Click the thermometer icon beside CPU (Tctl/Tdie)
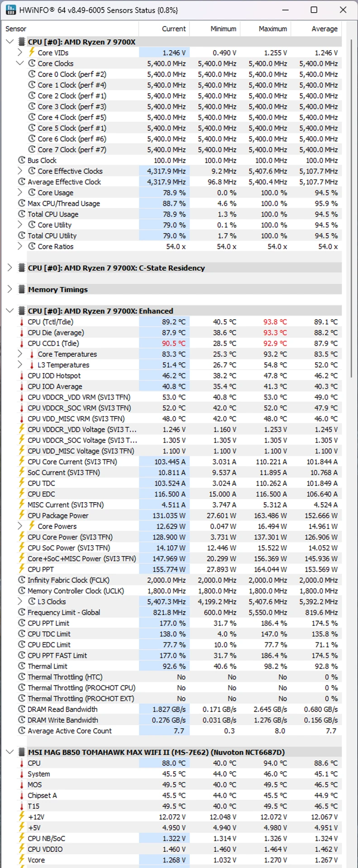 click(x=21, y=322)
